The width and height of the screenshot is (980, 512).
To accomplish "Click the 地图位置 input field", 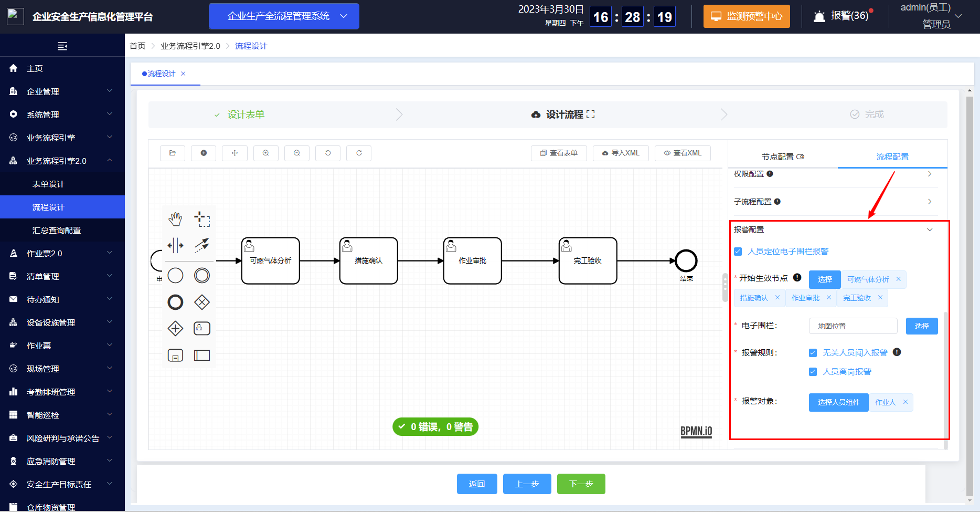I will (x=853, y=326).
